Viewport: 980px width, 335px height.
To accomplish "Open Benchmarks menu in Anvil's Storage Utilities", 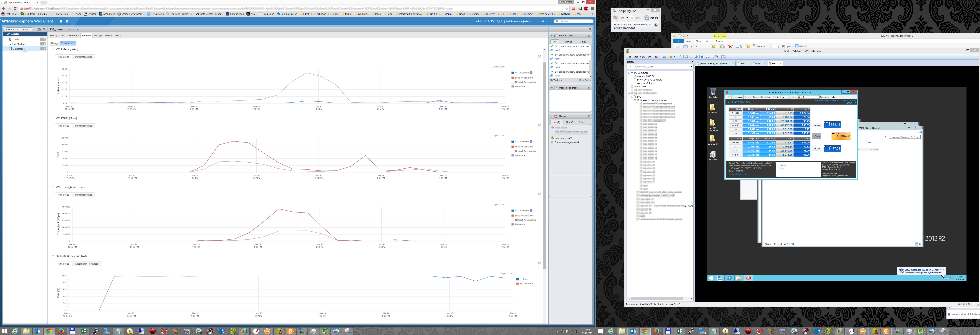I will pyautogui.click(x=737, y=97).
